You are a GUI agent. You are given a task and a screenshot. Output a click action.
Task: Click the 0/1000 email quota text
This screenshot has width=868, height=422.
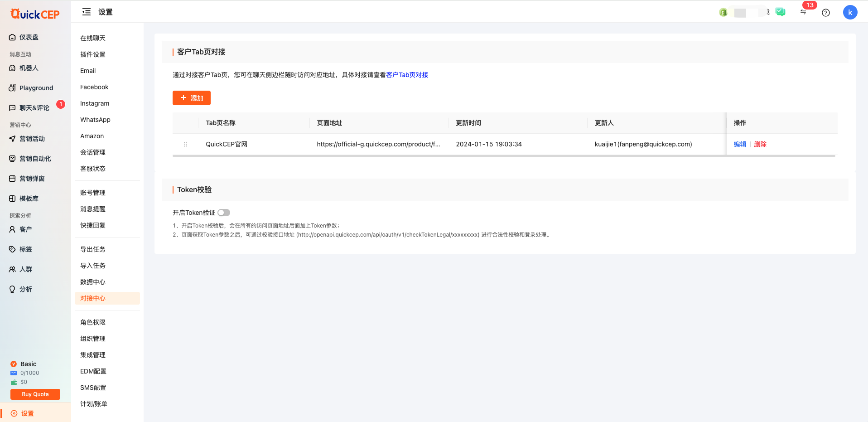pyautogui.click(x=30, y=373)
